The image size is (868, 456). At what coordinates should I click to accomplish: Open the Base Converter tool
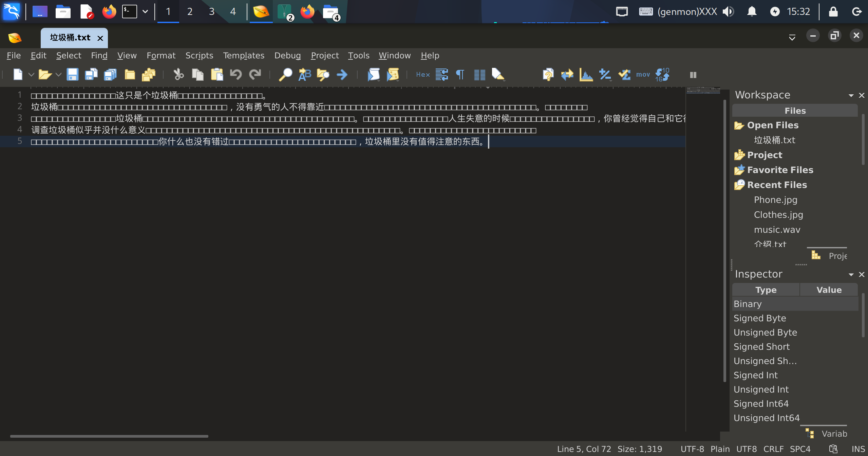pos(662,75)
